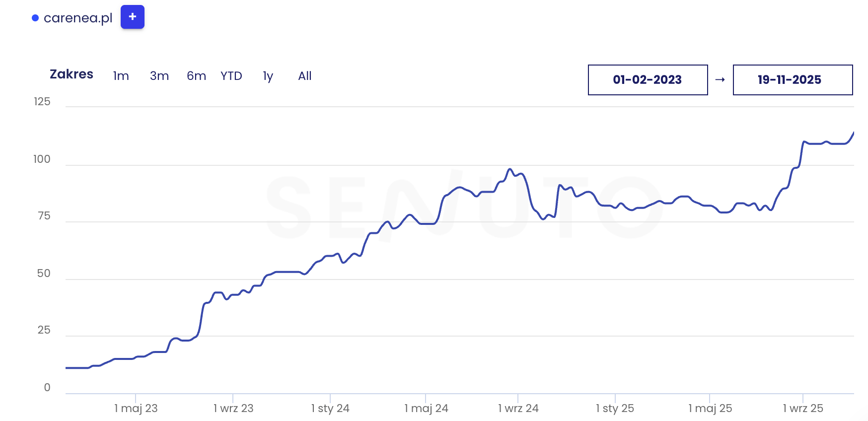Viewport: 868px width, 421px height.
Task: Click the 1 sty 25 axis label
Action: pos(615,408)
